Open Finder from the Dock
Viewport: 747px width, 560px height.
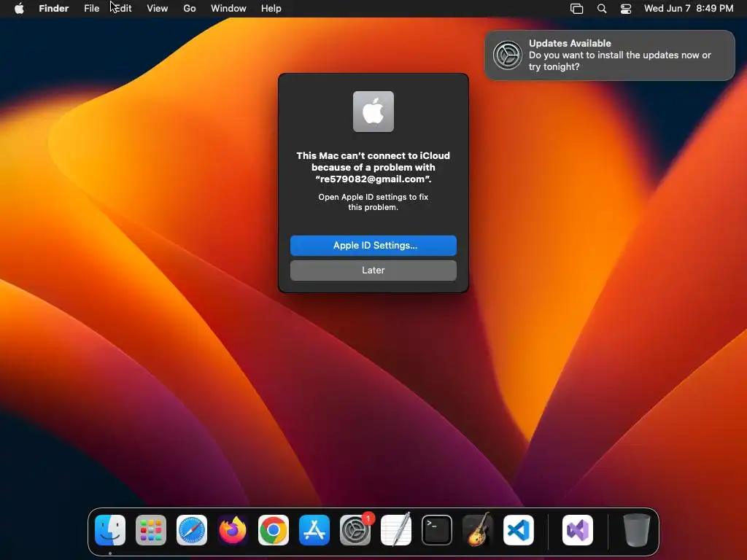pos(110,530)
